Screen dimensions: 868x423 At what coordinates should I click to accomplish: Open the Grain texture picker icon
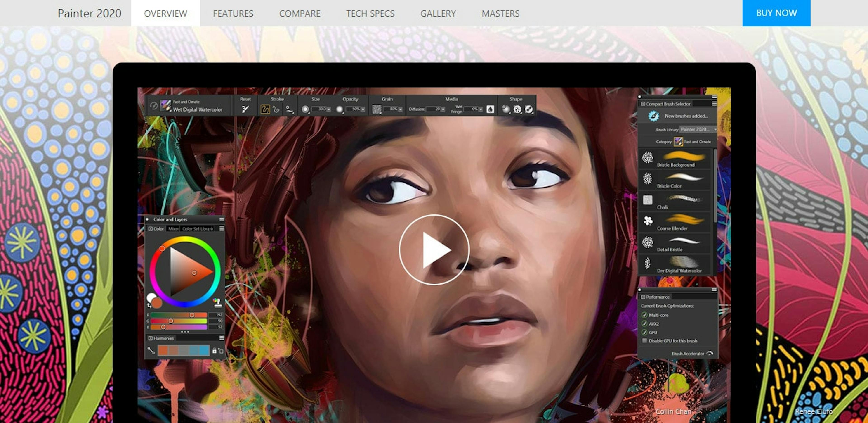point(377,109)
